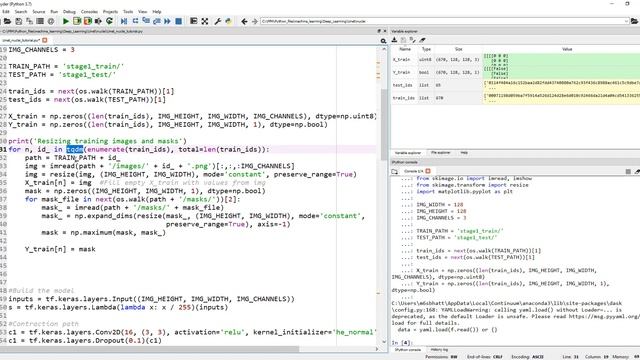Open Preferences with the wrench icon

(218, 21)
